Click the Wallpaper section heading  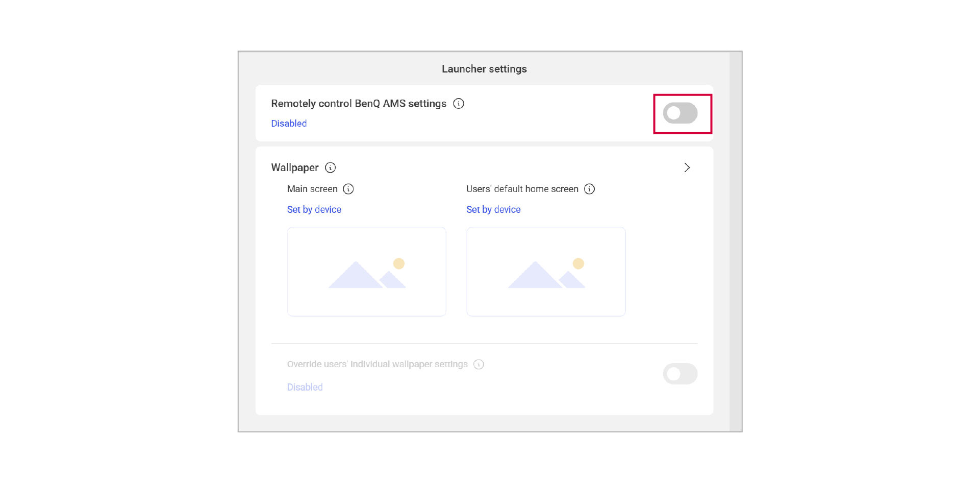point(295,167)
